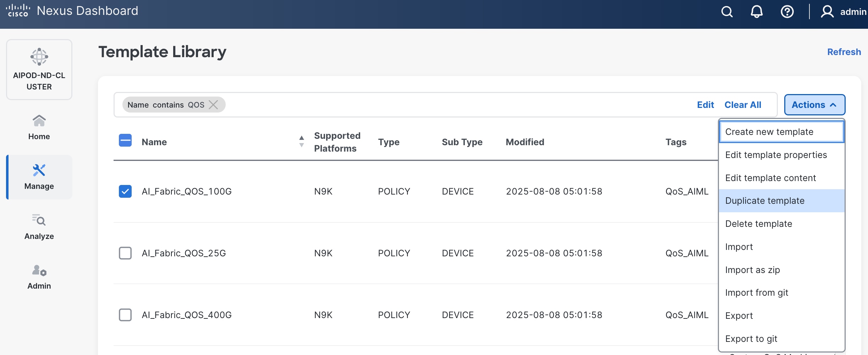Viewport: 868px width, 355px height.
Task: Click the Edit filter link
Action: pyautogui.click(x=705, y=105)
